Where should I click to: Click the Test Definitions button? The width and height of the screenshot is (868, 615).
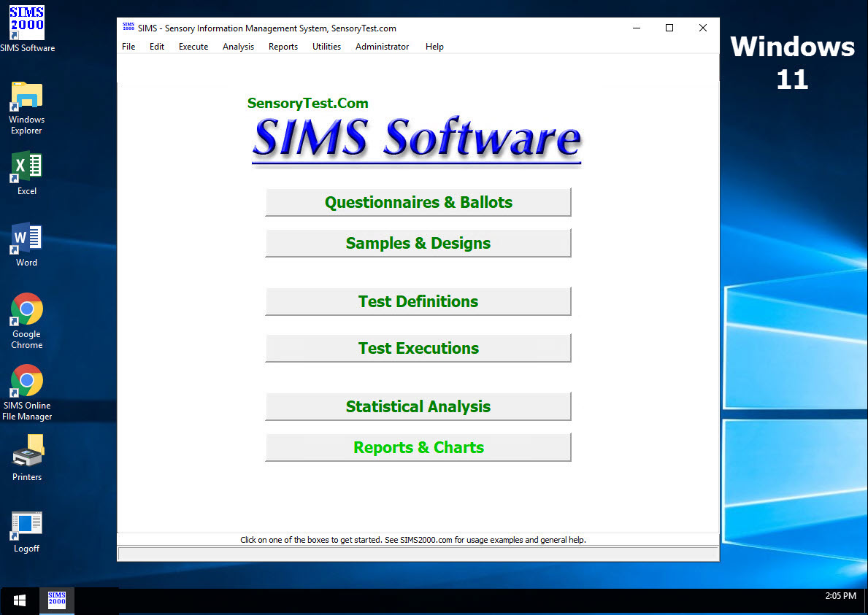tap(418, 301)
